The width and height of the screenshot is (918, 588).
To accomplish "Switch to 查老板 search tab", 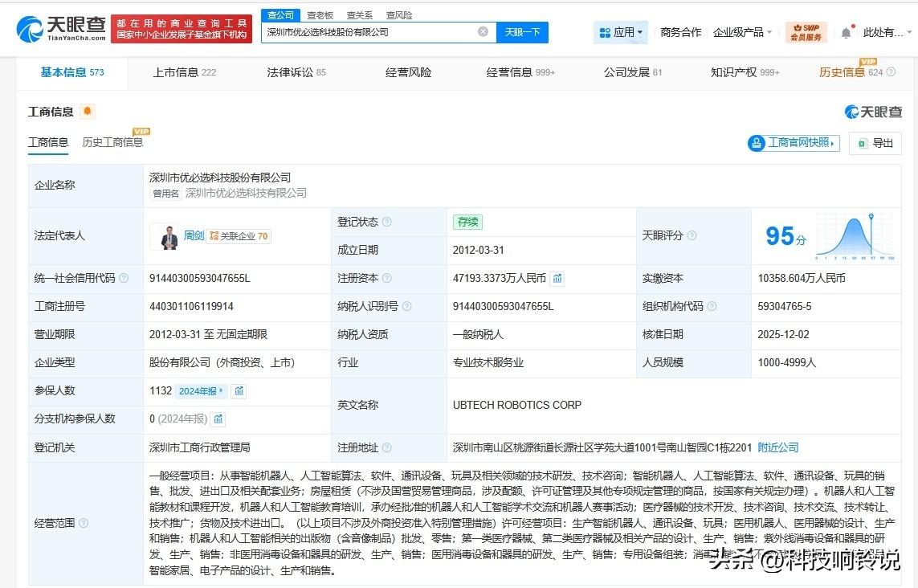I will 320,15.
